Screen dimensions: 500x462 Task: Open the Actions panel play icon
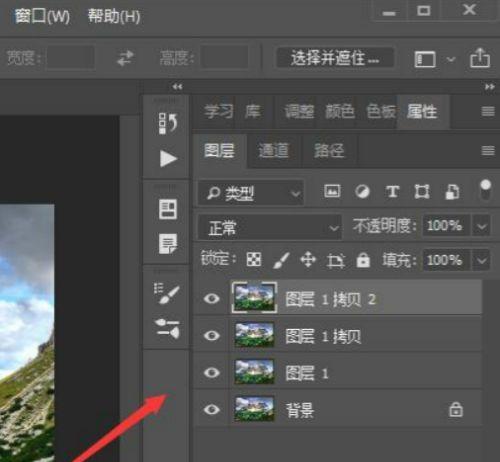click(168, 158)
